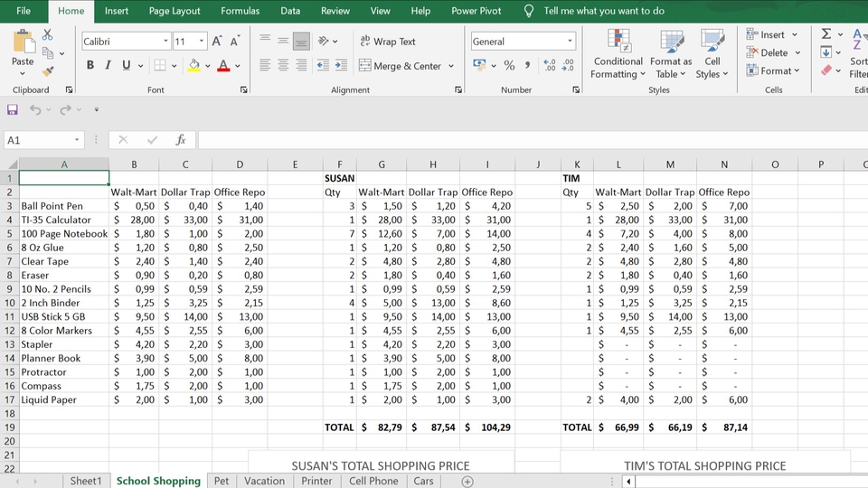Click the Accounting Number Format icon

(479, 65)
